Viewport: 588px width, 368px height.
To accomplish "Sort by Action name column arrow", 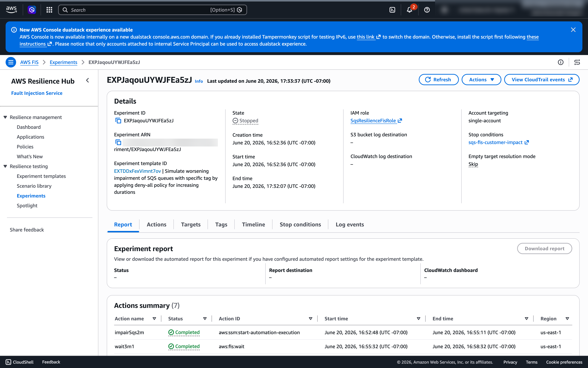I will coord(154,319).
